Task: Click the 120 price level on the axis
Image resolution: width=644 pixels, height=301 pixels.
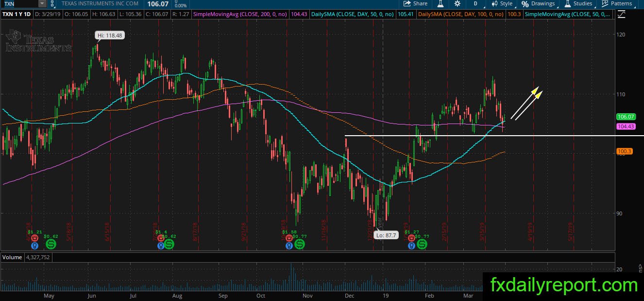Action: tap(622, 35)
